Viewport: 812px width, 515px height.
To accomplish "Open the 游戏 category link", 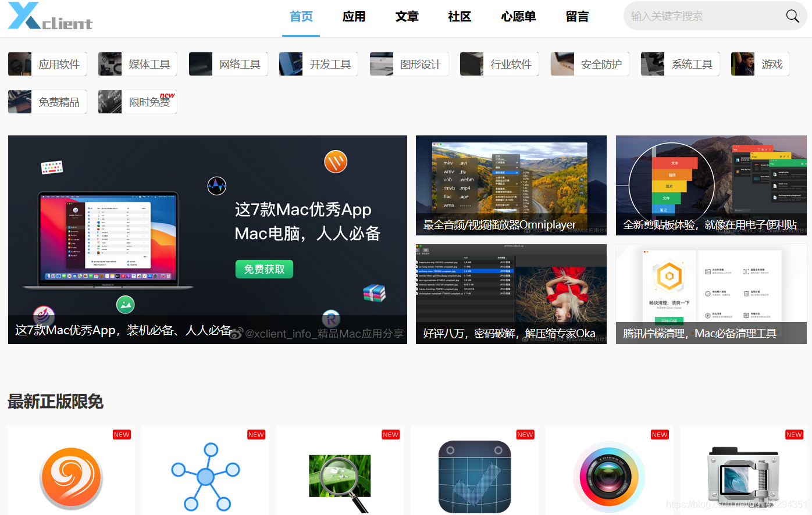I will (x=760, y=64).
